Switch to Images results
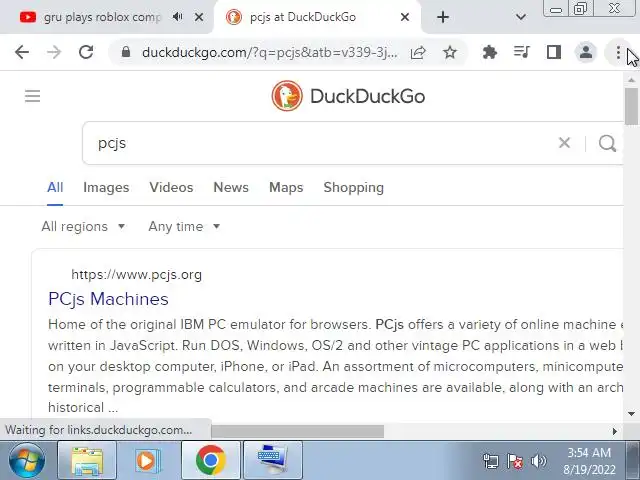 tap(106, 188)
